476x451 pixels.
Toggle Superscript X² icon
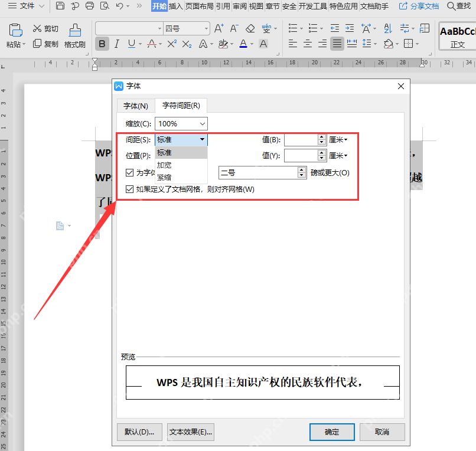[x=172, y=44]
